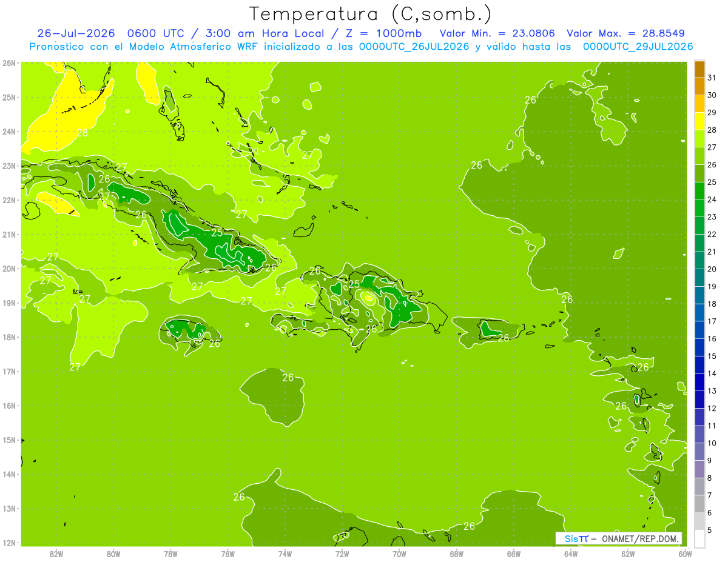Click the teal legend swatch between 19 and 20

click(x=699, y=278)
